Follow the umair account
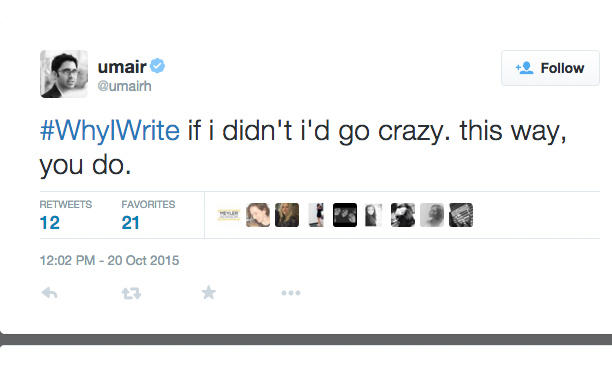The height and width of the screenshot is (380, 612). (x=550, y=68)
